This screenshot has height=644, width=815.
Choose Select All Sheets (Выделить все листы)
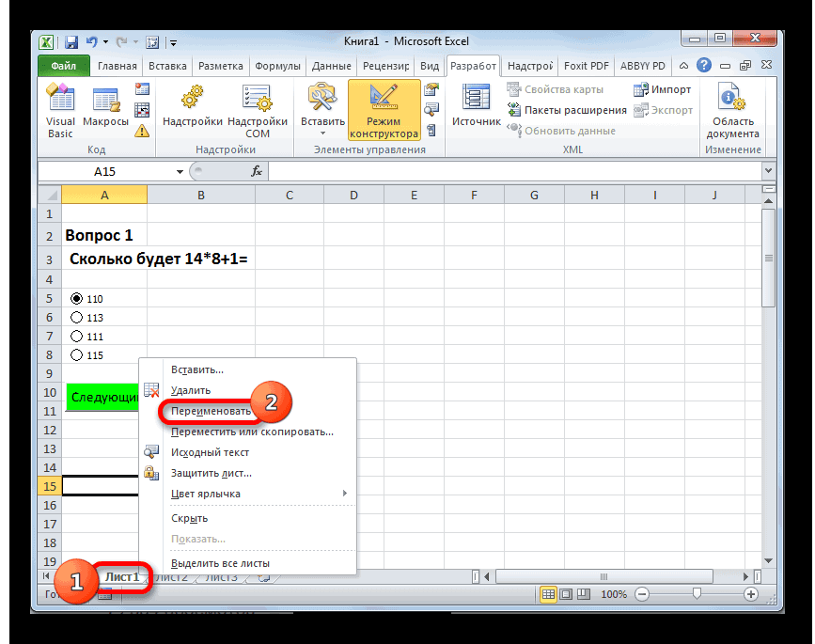tap(220, 563)
